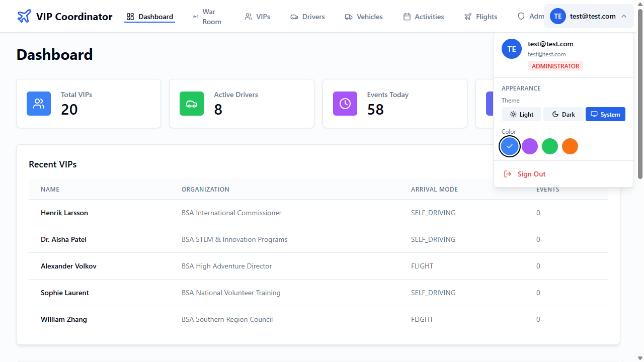644x362 pixels.
Task: Select the System theme option
Action: coord(605,114)
